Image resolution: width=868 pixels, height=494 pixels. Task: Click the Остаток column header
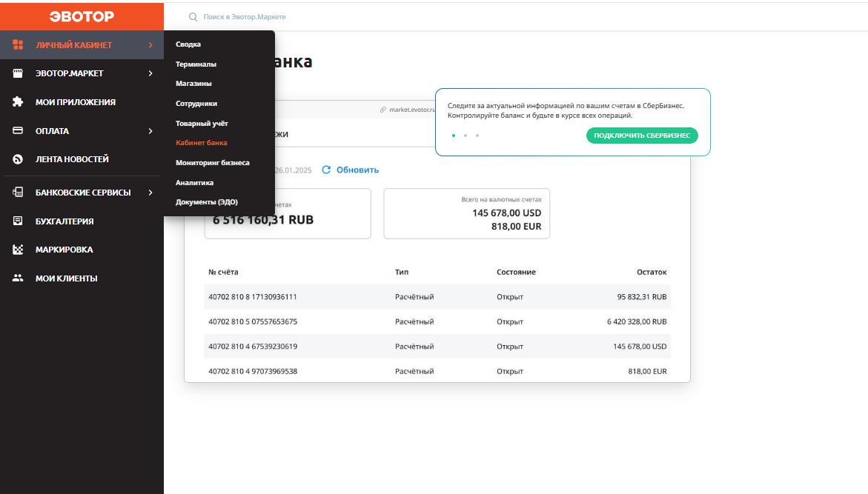tap(652, 272)
